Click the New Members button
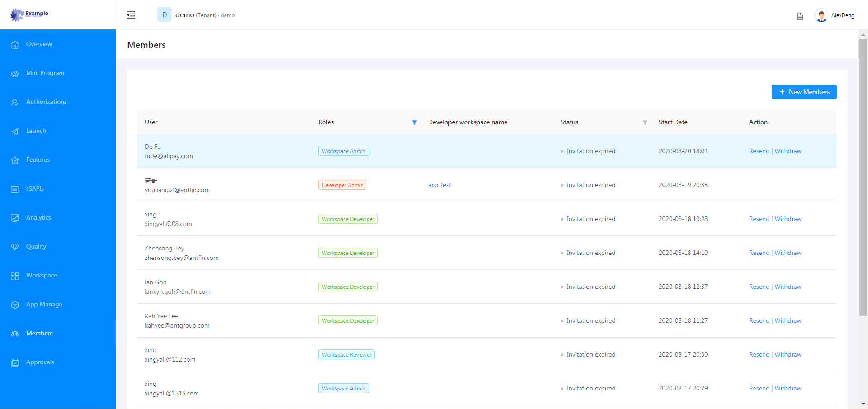 coord(804,92)
